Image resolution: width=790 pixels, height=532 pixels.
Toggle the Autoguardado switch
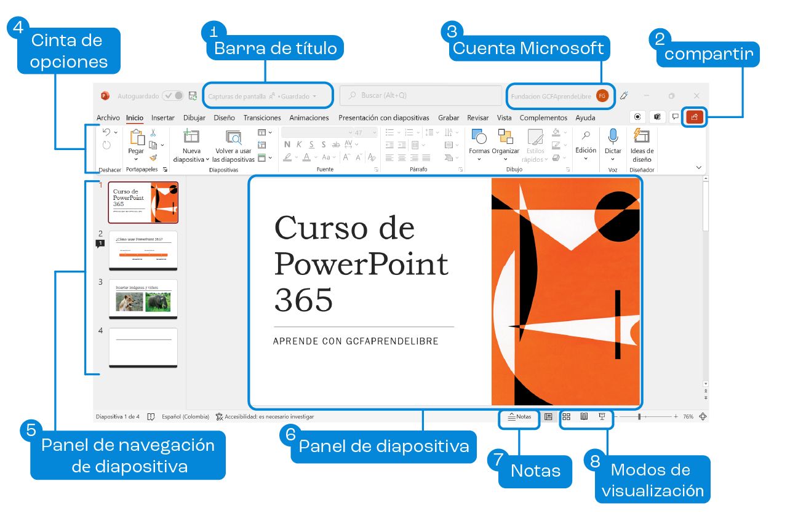pyautogui.click(x=174, y=96)
